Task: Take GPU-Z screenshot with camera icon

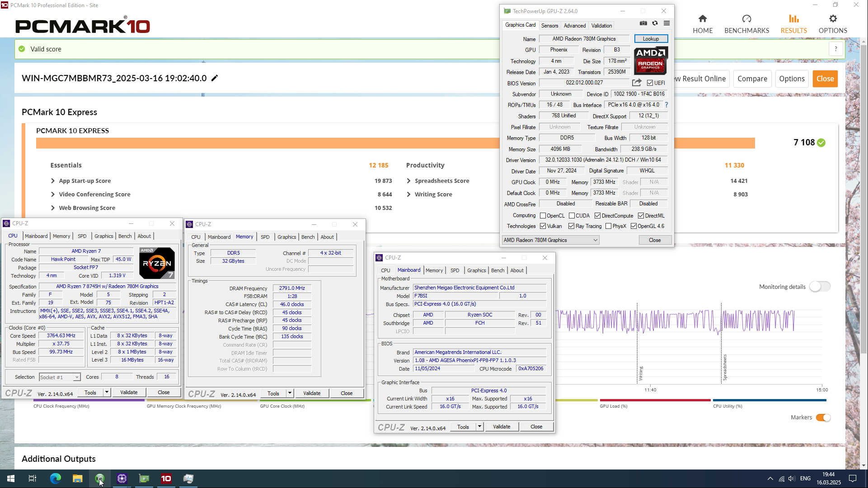Action: (x=643, y=23)
